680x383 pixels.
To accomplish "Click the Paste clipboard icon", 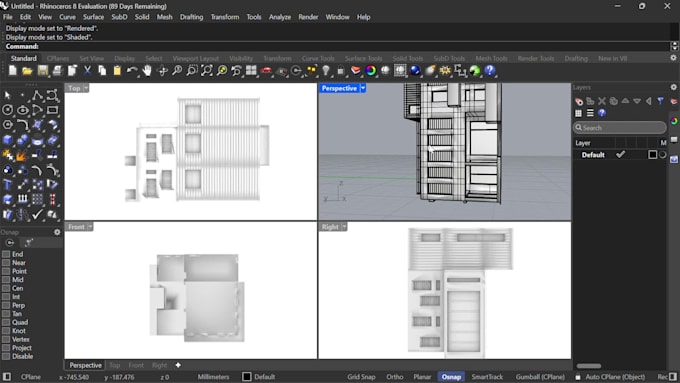I will [117, 70].
